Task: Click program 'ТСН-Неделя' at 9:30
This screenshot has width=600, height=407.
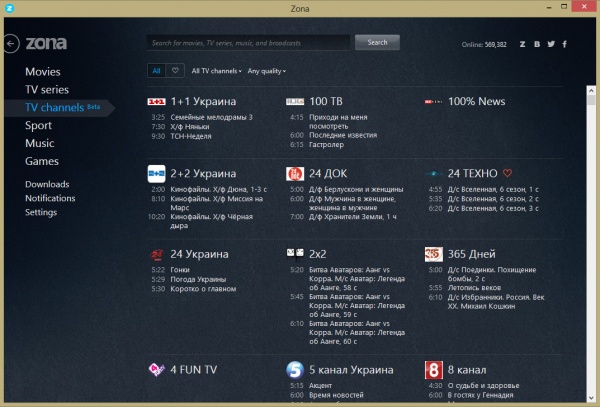Action: 191,136
